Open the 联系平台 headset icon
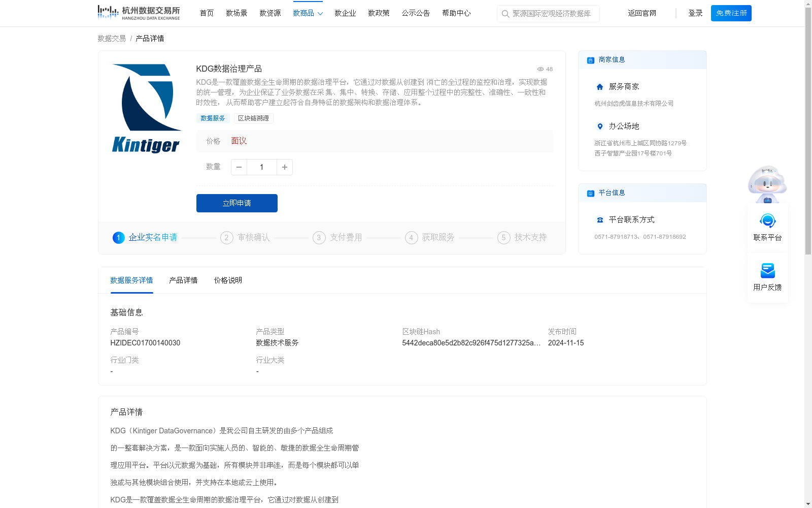The height and width of the screenshot is (508, 812). (767, 221)
